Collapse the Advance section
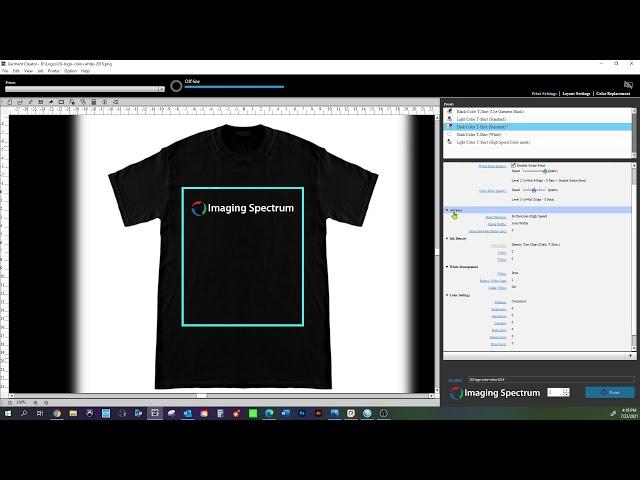The width and height of the screenshot is (640, 480). click(447, 210)
